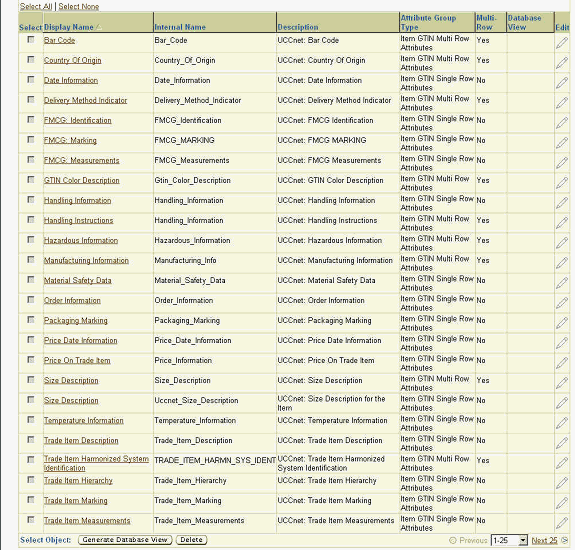575x550 pixels.
Task: Select the Country Of Origin checkbox
Action: coord(31,59)
